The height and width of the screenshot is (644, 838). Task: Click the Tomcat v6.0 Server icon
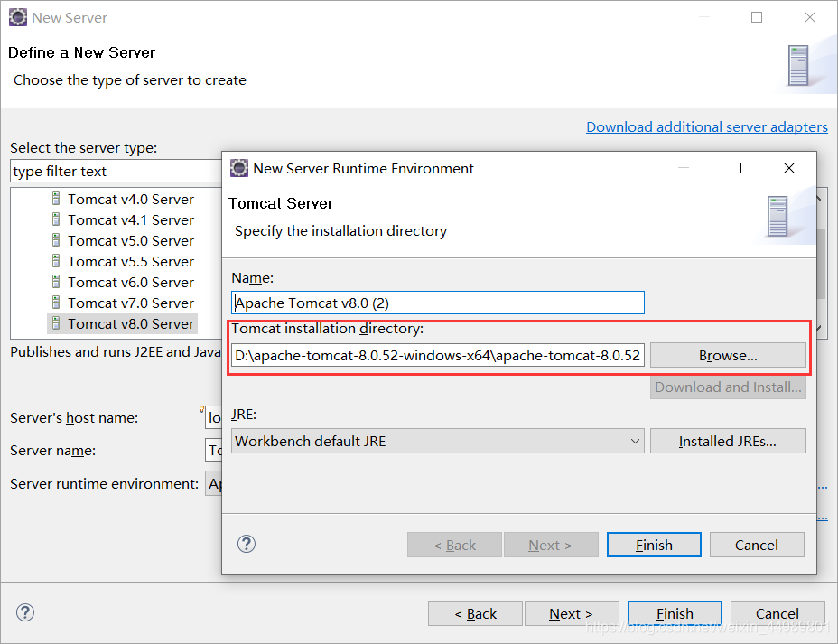[x=56, y=282]
